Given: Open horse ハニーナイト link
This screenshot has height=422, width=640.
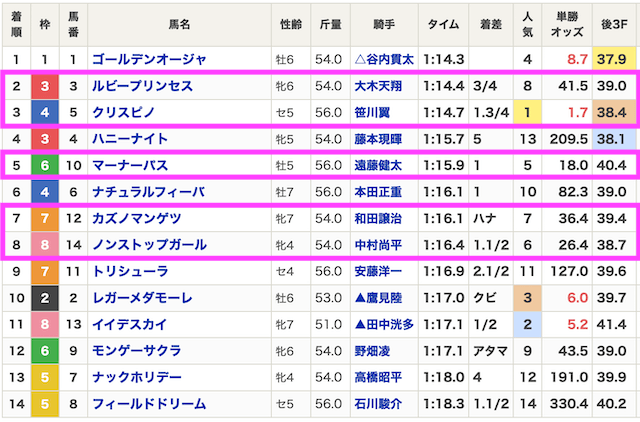Looking at the screenshot, I should pyautogui.click(x=130, y=139).
